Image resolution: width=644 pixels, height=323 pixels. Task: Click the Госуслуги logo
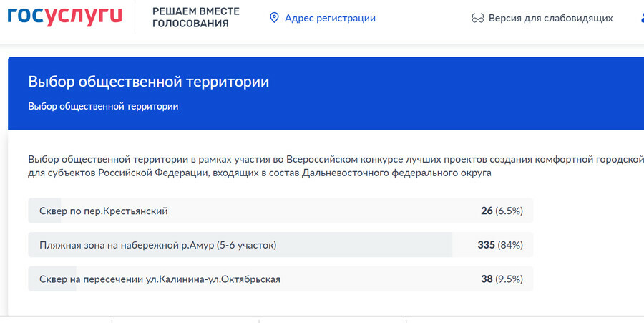[x=64, y=17]
